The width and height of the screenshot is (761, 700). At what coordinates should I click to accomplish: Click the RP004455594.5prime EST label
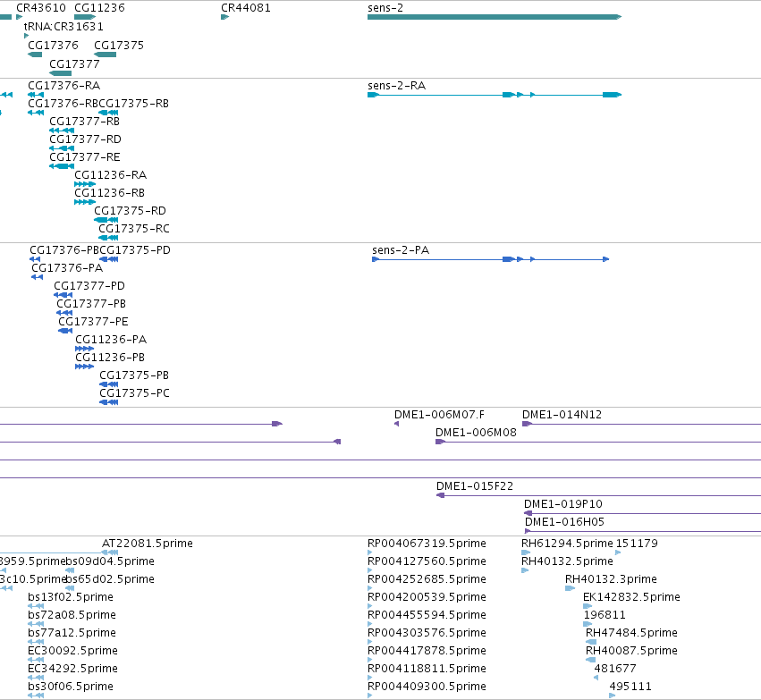point(427,615)
